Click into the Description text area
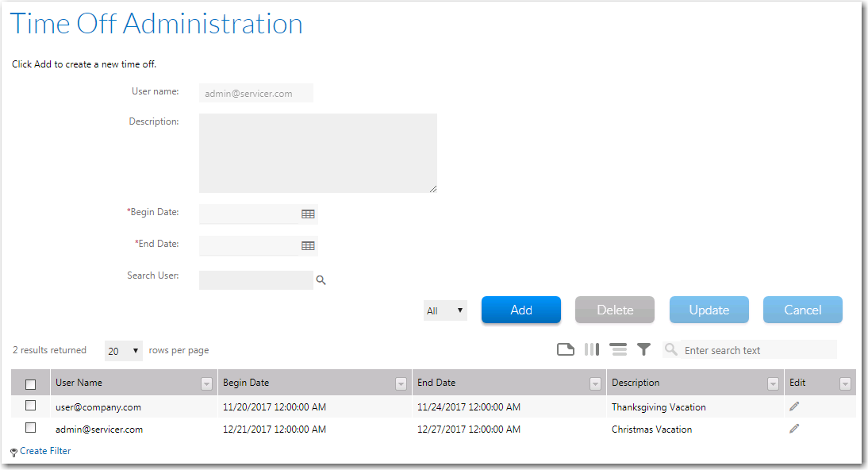The image size is (868, 470). point(317,153)
